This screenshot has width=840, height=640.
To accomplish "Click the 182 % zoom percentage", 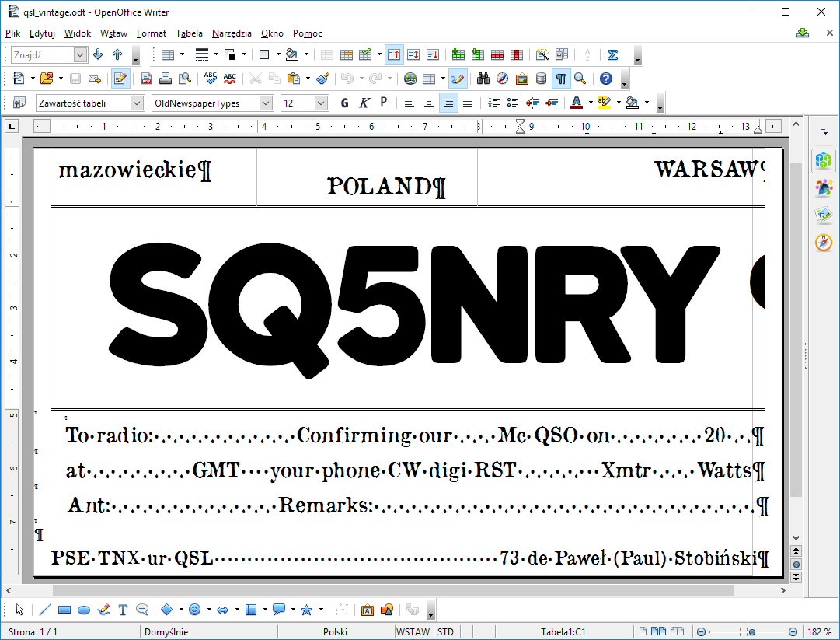I will [x=819, y=632].
